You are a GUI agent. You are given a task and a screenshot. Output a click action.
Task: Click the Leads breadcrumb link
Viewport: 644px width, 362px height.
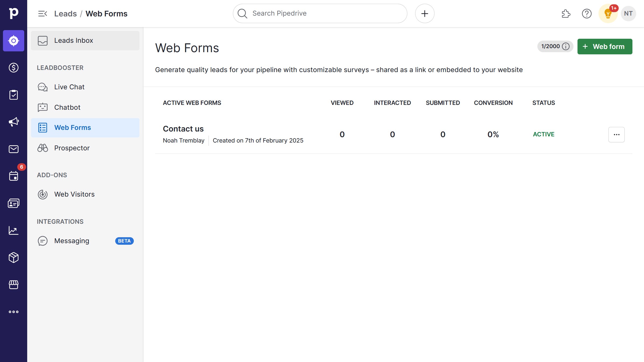(x=65, y=14)
